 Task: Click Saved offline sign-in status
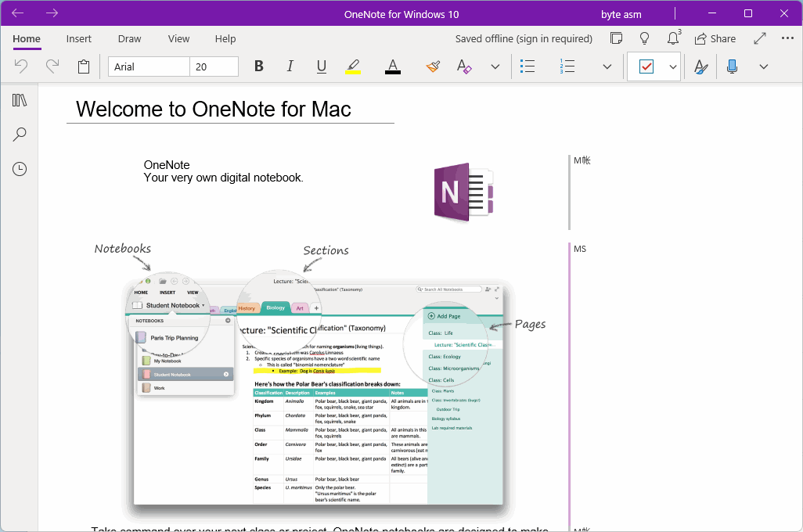click(x=524, y=39)
